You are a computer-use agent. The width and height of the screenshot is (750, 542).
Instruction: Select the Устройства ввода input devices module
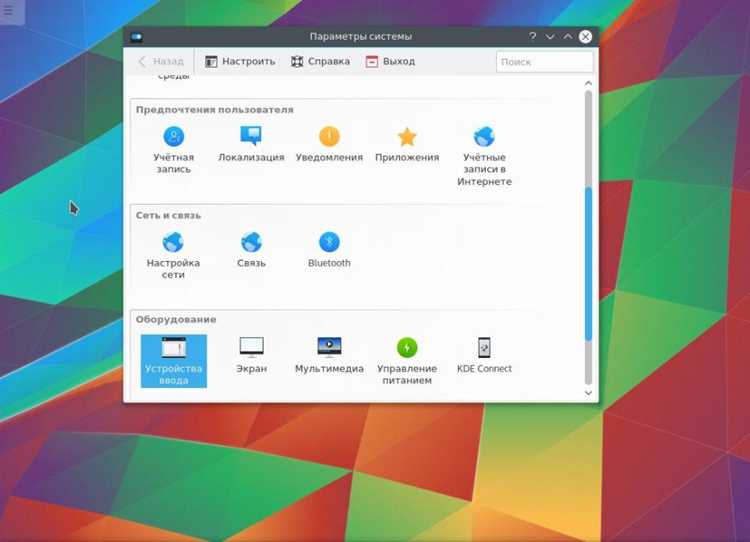(174, 361)
